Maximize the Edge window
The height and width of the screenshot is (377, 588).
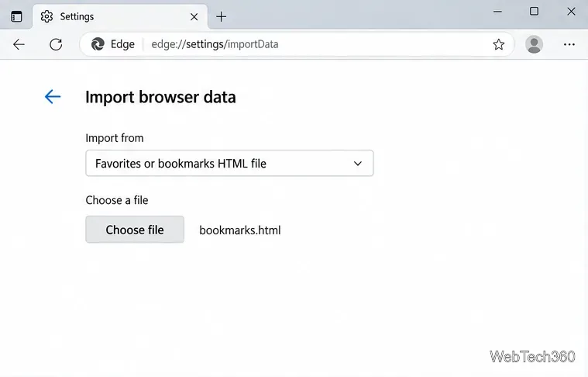click(x=534, y=12)
